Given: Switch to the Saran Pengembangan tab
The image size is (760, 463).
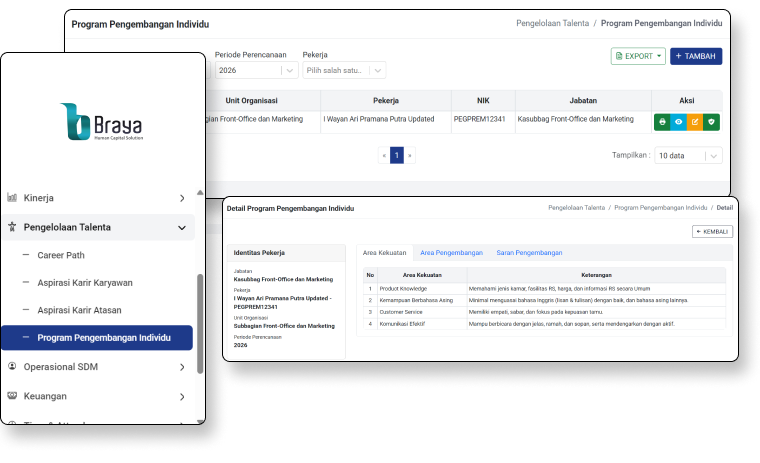Looking at the screenshot, I should click(x=529, y=253).
